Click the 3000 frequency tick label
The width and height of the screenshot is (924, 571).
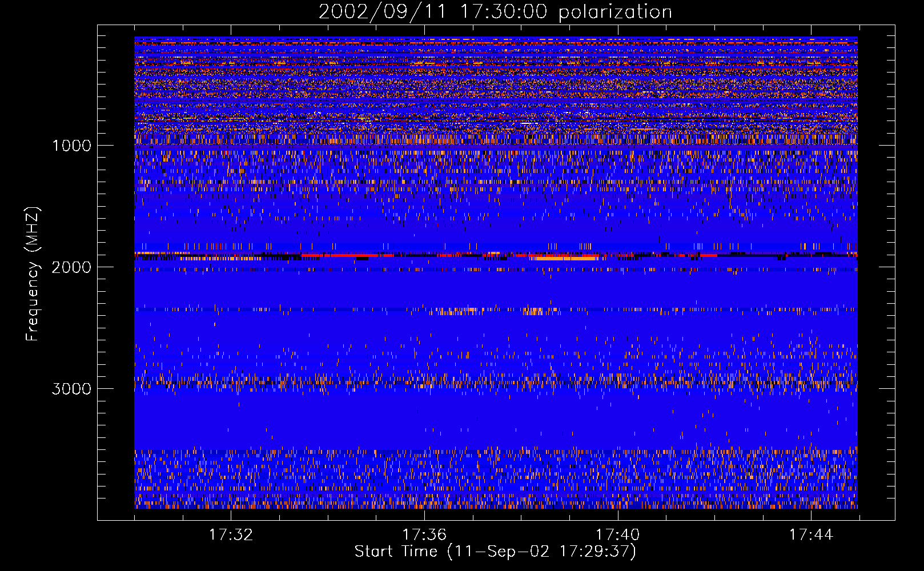pyautogui.click(x=71, y=389)
